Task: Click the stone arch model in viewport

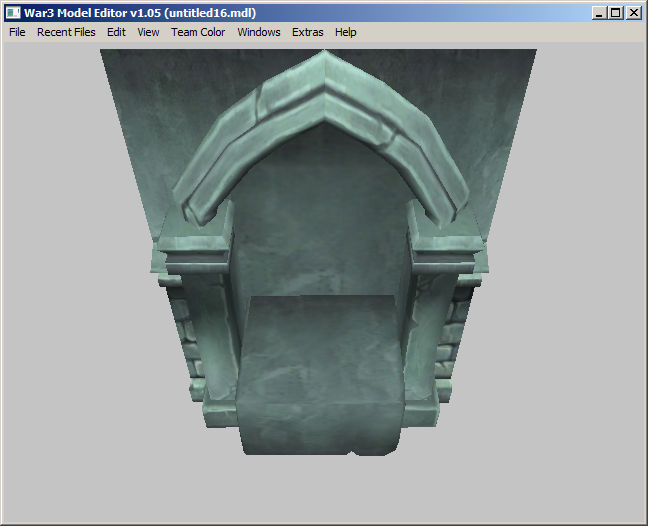Action: (319, 252)
